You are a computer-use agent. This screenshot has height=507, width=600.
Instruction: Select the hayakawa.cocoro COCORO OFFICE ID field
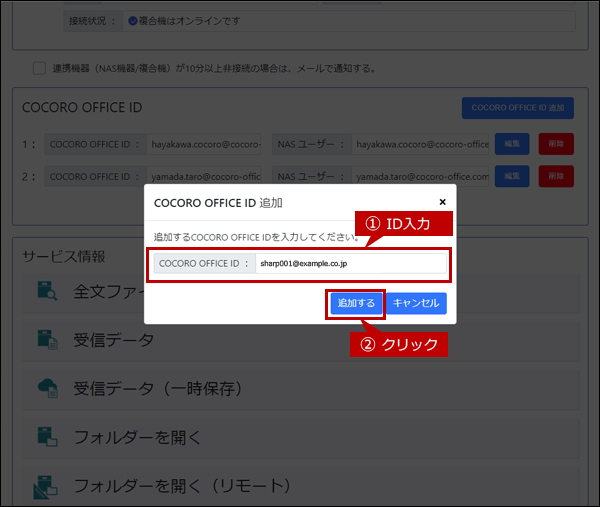(204, 144)
